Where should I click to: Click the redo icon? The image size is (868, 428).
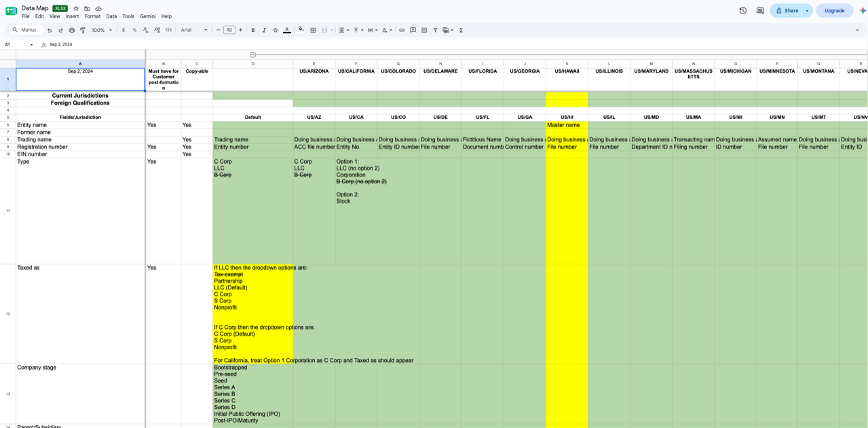click(60, 30)
